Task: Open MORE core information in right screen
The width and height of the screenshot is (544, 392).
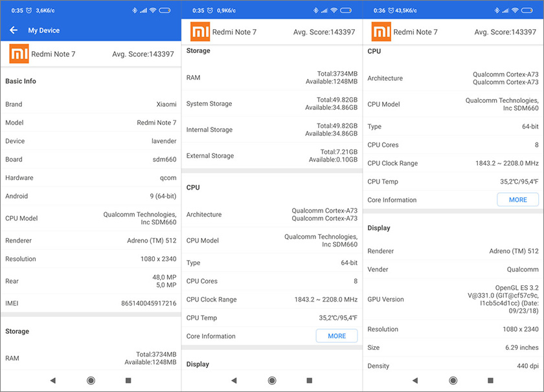Action: 517,200
